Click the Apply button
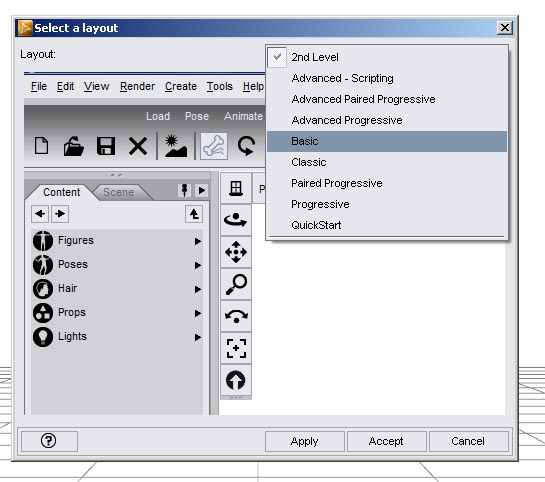 coord(305,441)
